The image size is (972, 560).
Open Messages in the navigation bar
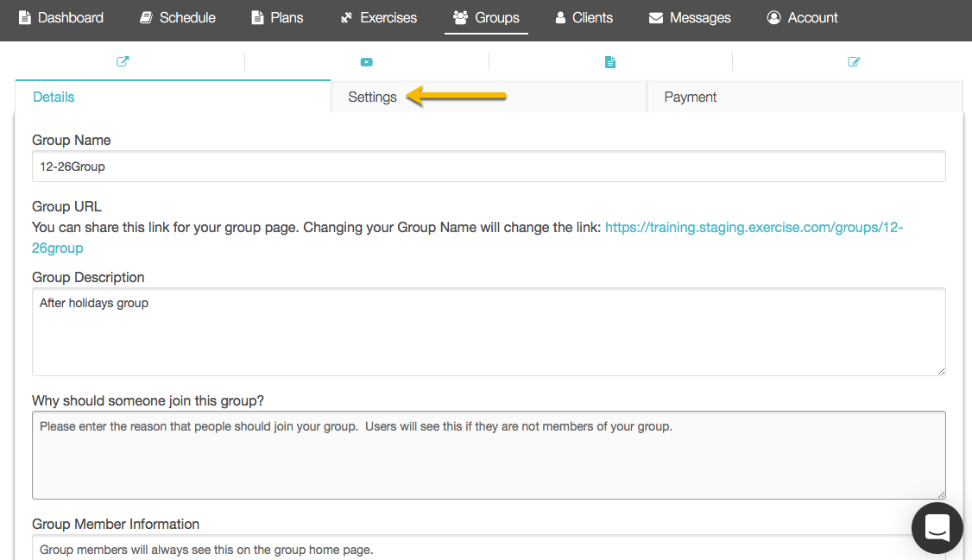pos(690,17)
